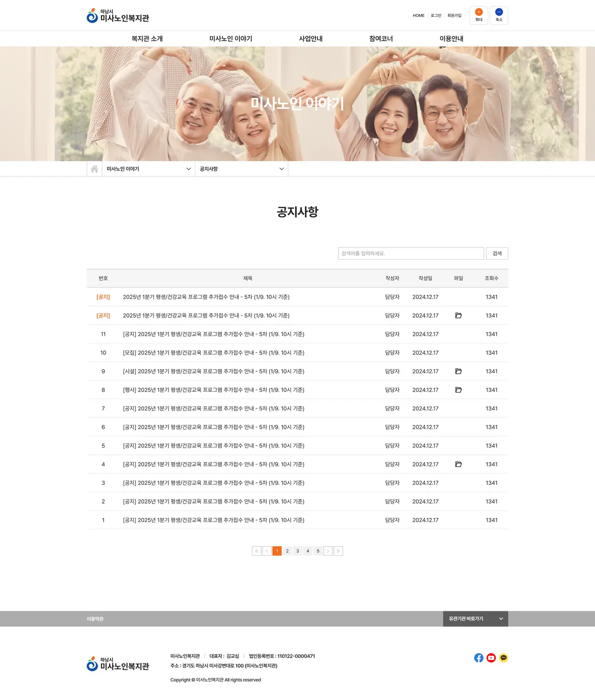
Task: Go to last page with double-arrow icon
Action: tap(338, 551)
